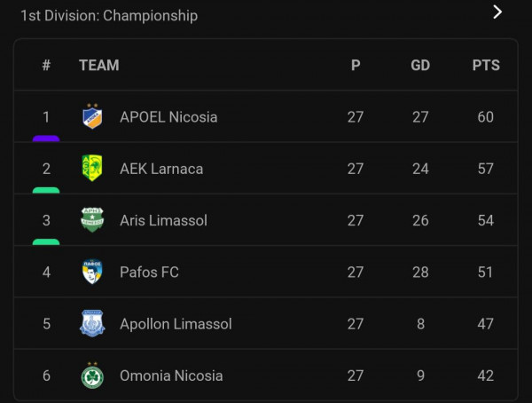
Task: Expand the full standings with the arrow chevron
Action: click(497, 12)
